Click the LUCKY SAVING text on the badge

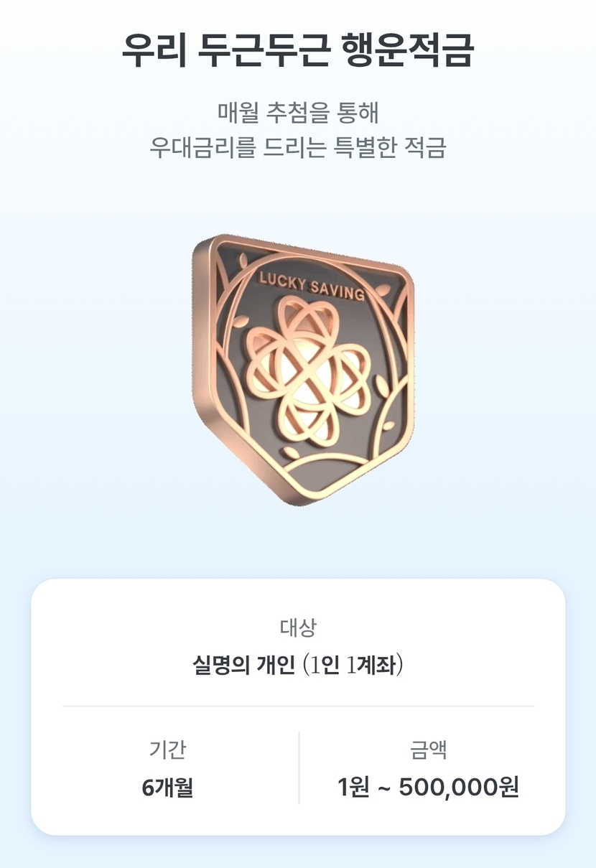tap(312, 286)
